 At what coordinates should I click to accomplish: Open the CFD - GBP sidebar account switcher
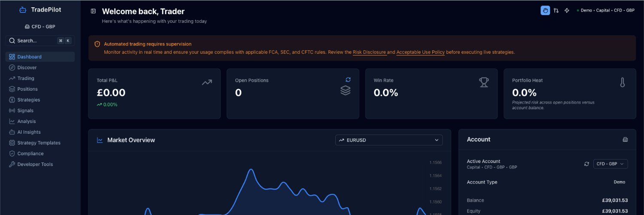coord(40,27)
